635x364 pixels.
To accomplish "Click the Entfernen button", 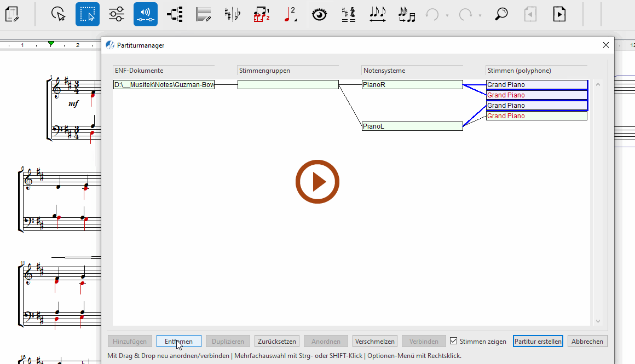I will pyautogui.click(x=178, y=341).
